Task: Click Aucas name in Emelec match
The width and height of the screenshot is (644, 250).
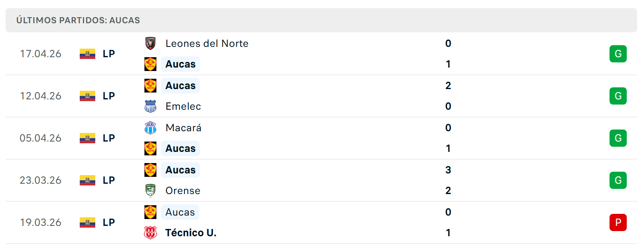Action: [x=181, y=86]
